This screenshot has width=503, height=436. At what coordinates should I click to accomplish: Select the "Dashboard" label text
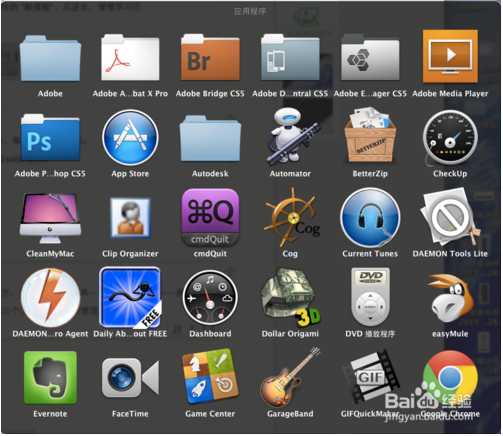(210, 334)
